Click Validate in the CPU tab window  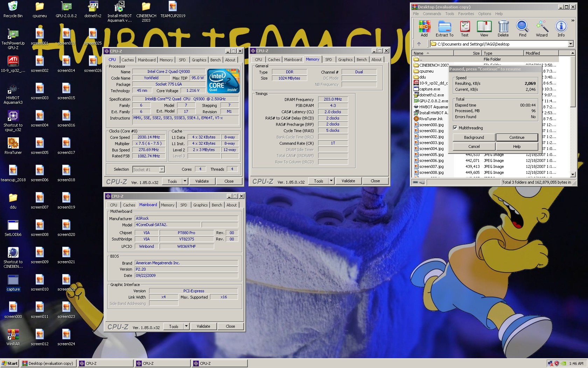point(202,181)
